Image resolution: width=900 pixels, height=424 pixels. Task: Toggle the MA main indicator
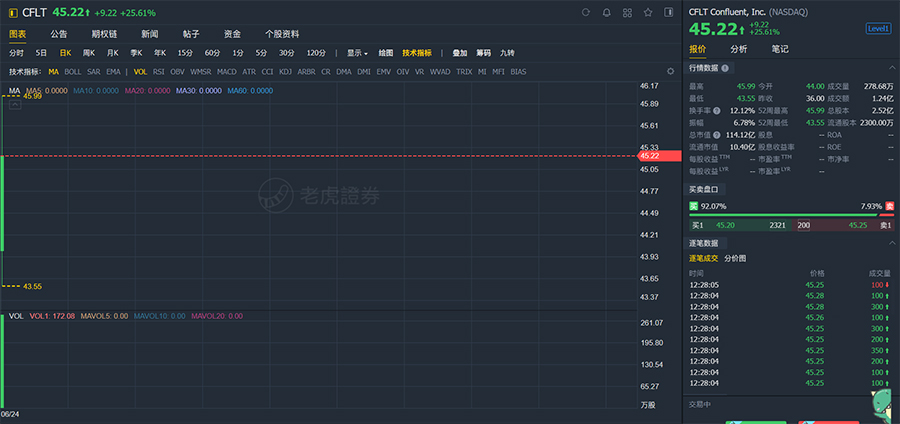coord(53,72)
